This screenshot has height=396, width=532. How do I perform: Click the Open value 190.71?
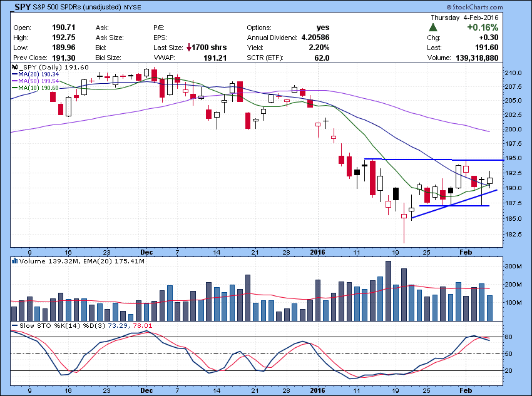click(x=64, y=28)
